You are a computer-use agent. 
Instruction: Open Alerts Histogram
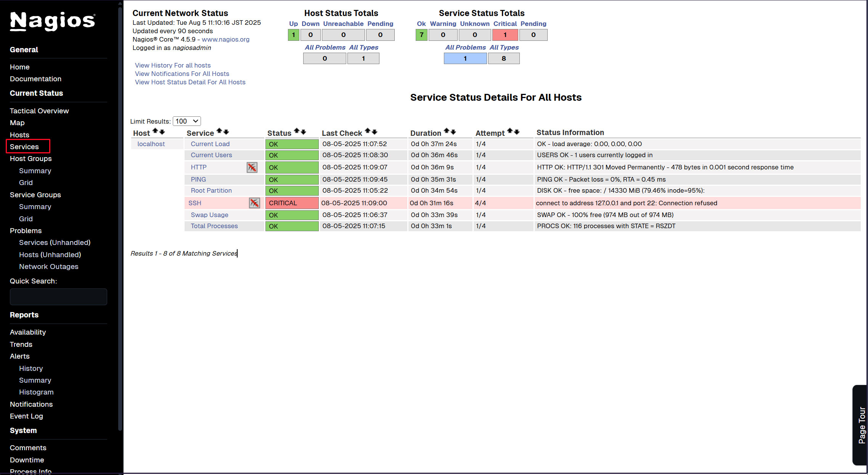(36, 392)
